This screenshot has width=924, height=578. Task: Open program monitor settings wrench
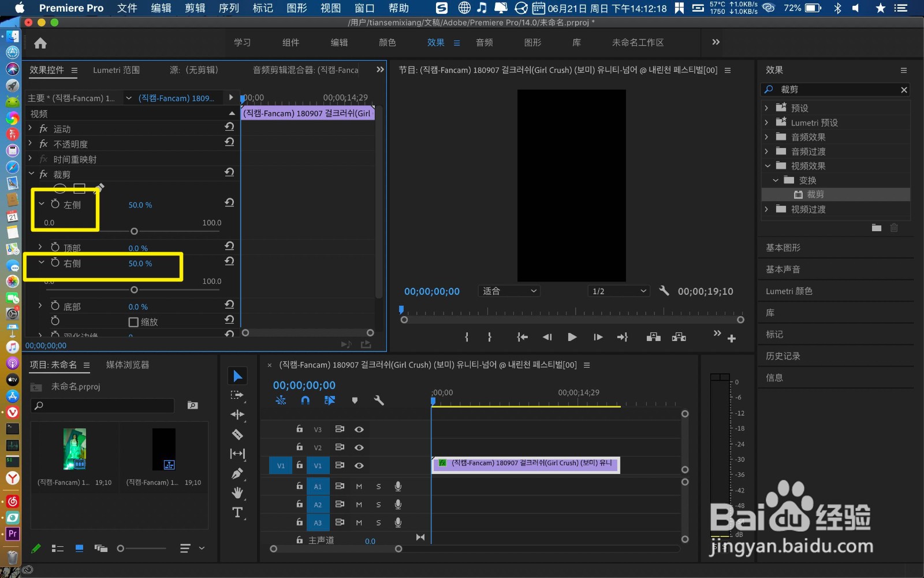click(664, 291)
